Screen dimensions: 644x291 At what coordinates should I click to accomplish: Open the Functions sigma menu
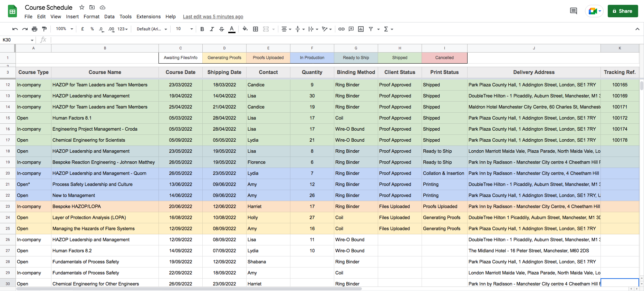[x=388, y=29]
